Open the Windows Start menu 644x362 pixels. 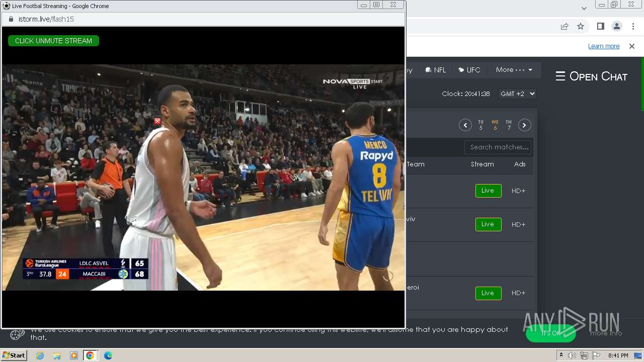click(x=14, y=355)
